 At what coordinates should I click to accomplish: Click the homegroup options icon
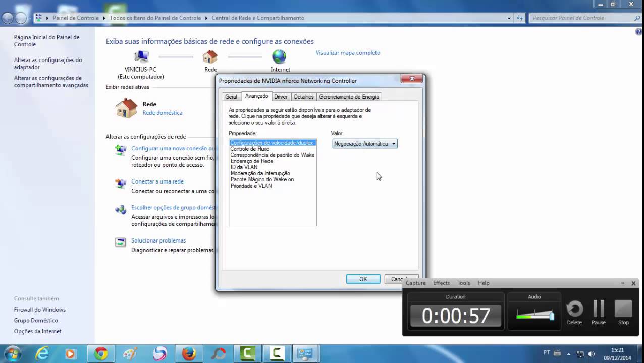(x=121, y=209)
